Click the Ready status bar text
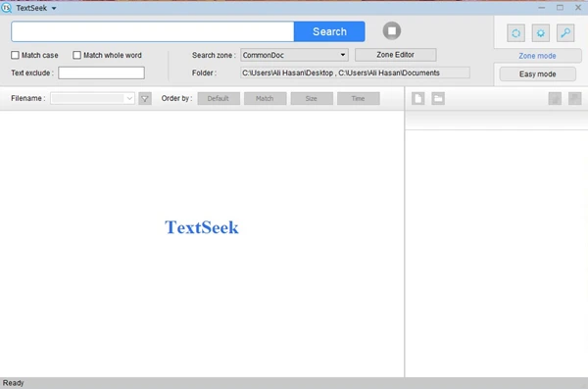The image size is (588, 389). tap(13, 383)
